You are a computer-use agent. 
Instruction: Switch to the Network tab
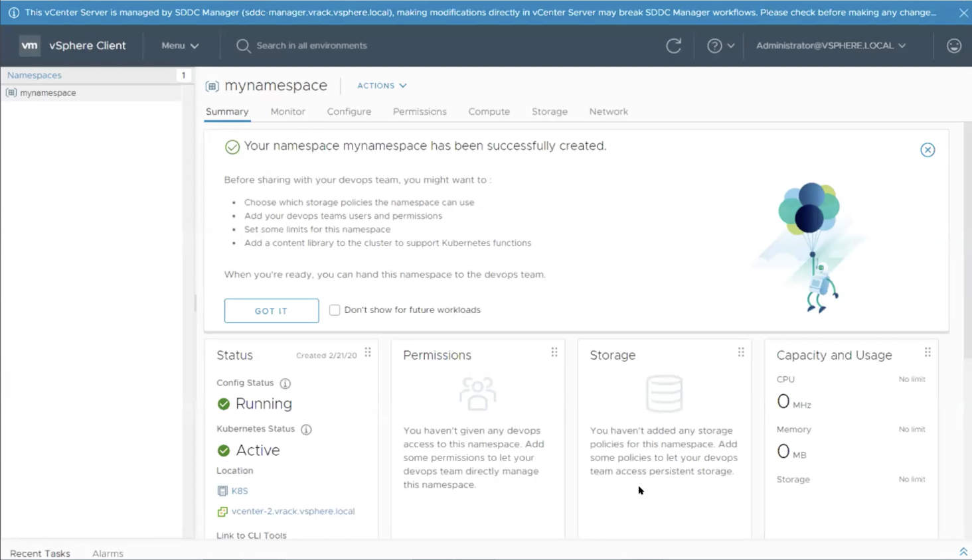tap(608, 111)
